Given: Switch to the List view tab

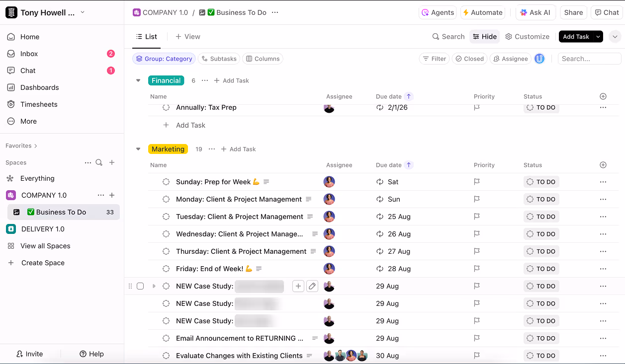Looking at the screenshot, I should (x=147, y=37).
